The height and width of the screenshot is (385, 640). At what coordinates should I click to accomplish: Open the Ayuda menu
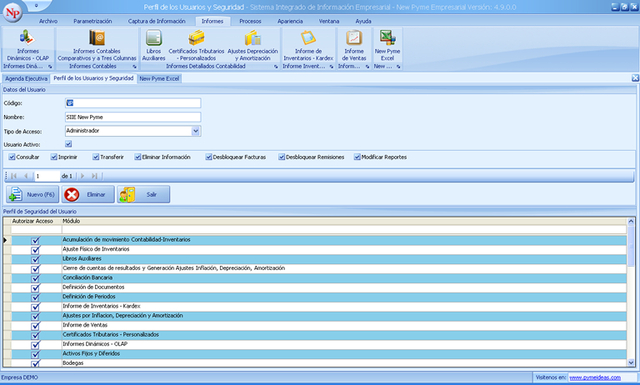(x=363, y=21)
